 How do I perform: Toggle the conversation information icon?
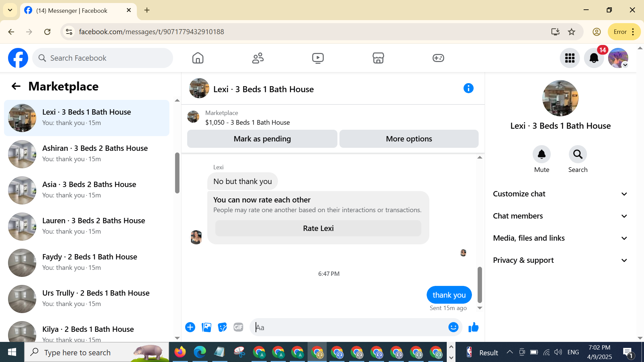coord(469,88)
